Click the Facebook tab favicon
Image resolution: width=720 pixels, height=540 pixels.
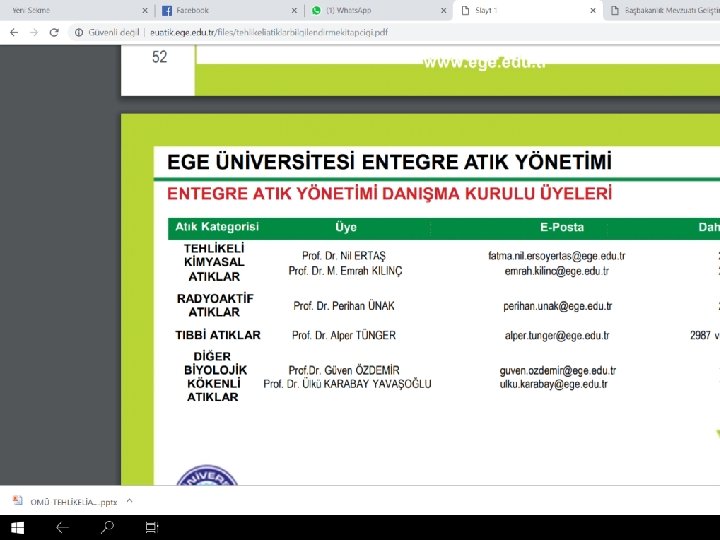(x=167, y=11)
